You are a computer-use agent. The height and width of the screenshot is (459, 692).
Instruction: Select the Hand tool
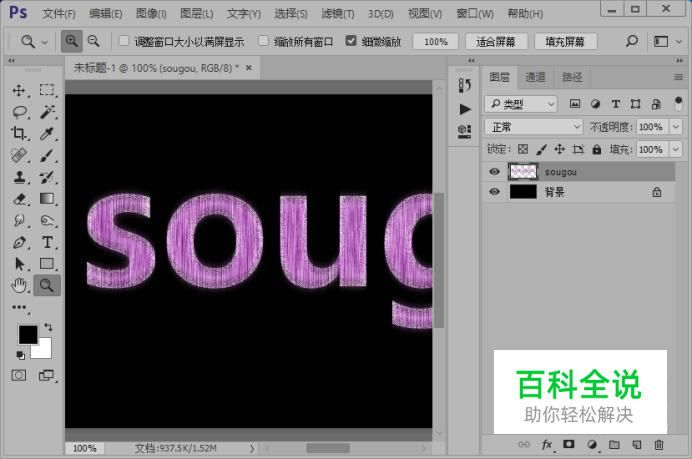(x=19, y=286)
